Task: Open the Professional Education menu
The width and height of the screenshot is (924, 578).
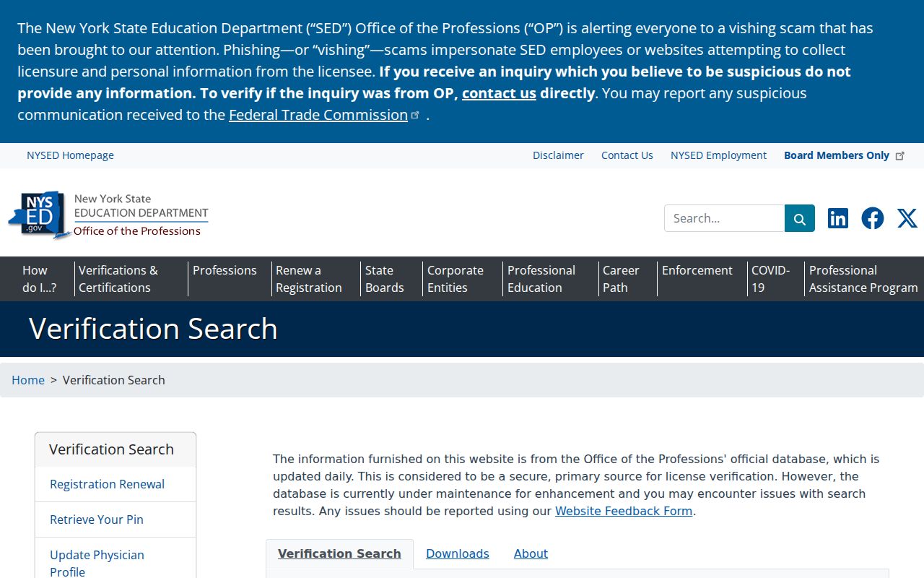Action: pyautogui.click(x=541, y=279)
